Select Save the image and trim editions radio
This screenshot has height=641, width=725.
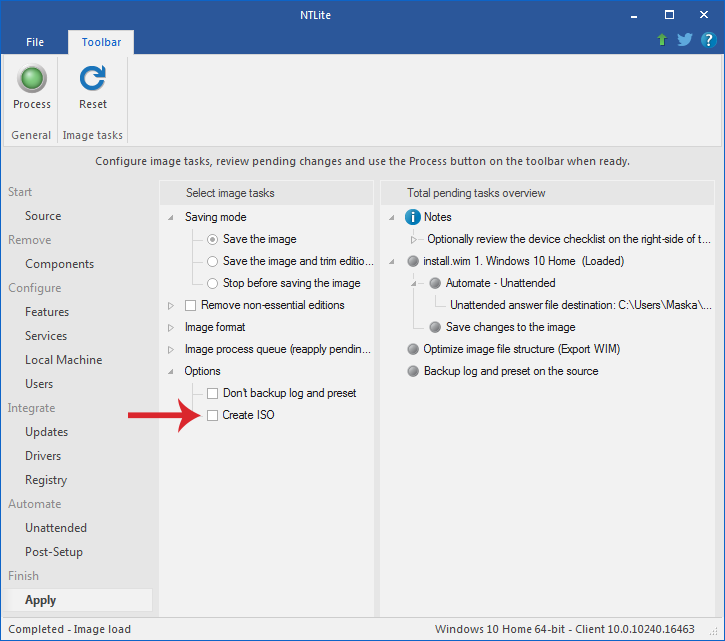pyautogui.click(x=212, y=261)
